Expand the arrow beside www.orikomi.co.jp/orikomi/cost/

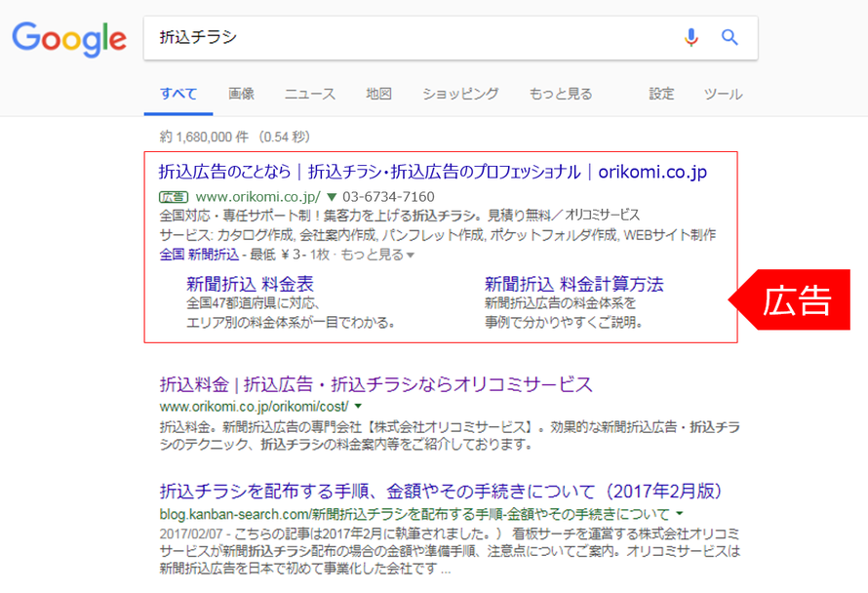[x=358, y=407]
